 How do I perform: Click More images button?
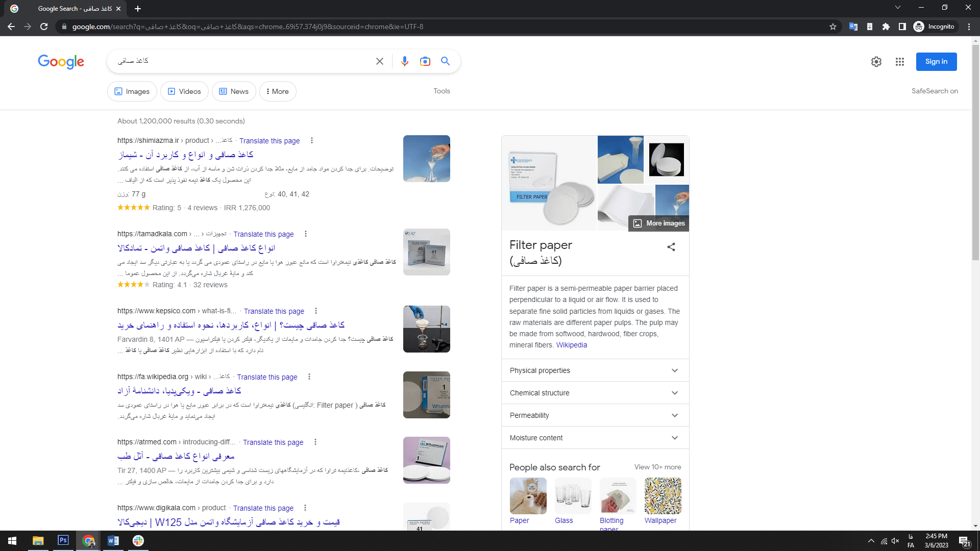point(659,223)
